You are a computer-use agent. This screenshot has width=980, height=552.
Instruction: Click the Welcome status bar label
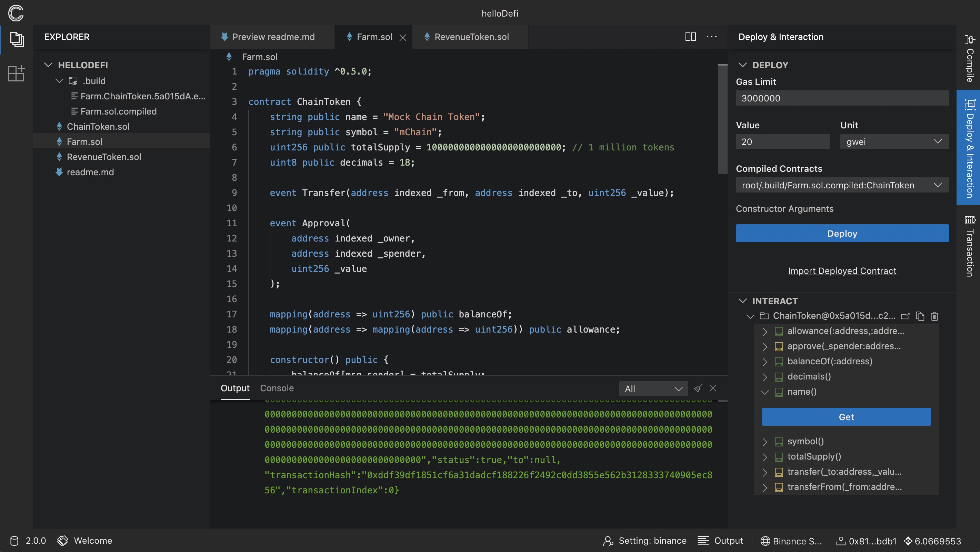click(93, 541)
